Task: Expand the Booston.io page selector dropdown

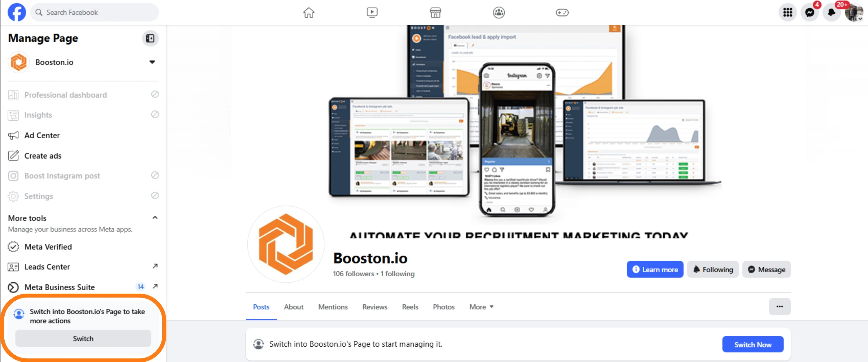Action: [152, 62]
